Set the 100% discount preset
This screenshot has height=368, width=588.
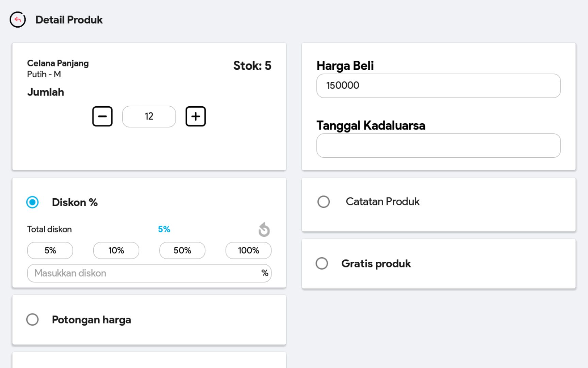click(x=248, y=250)
